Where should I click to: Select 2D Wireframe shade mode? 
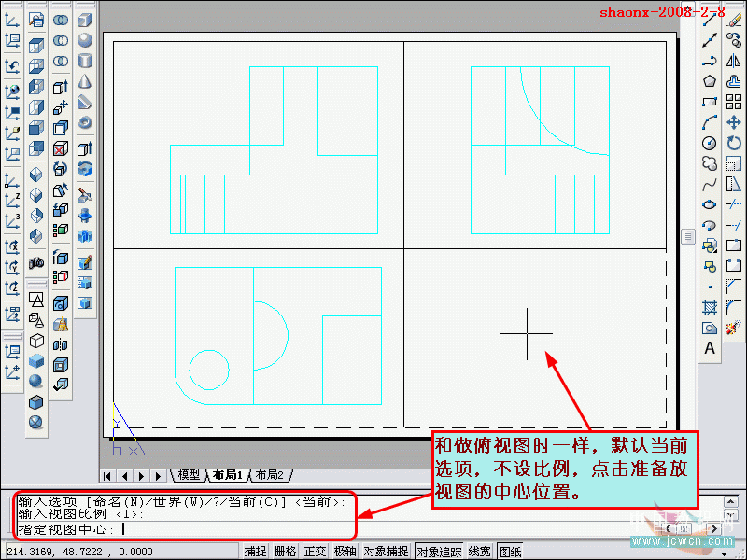coord(36,299)
